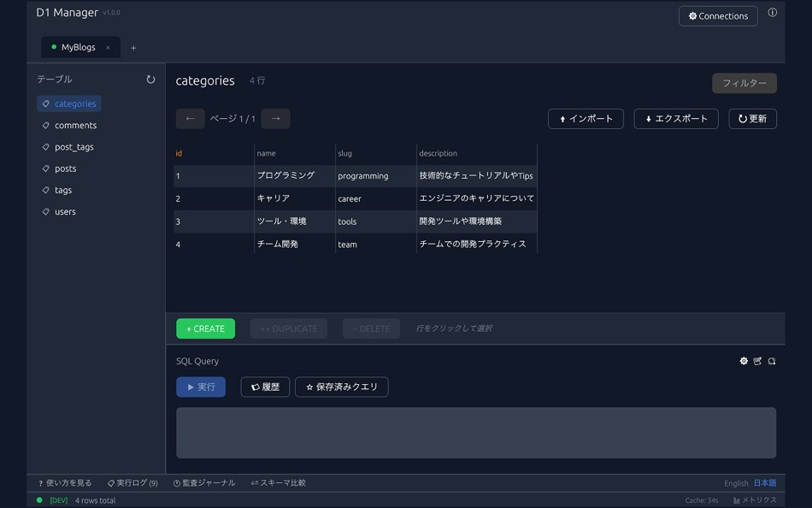Create a new row with + CREATE

(x=205, y=328)
